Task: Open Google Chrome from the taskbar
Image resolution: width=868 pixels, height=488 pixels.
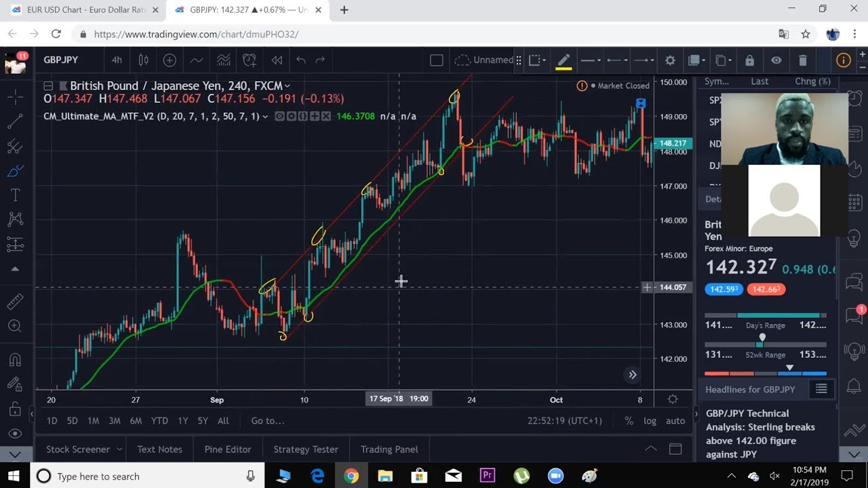Action: [351, 476]
